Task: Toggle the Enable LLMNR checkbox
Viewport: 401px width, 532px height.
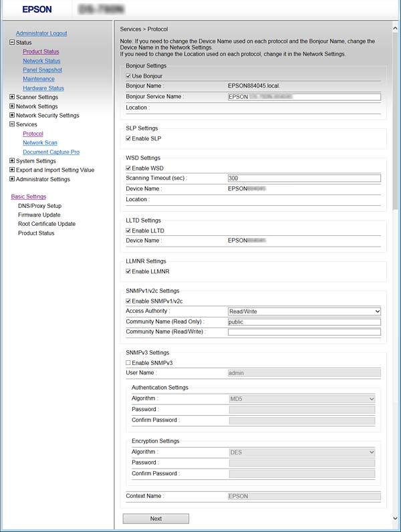Action: point(128,271)
